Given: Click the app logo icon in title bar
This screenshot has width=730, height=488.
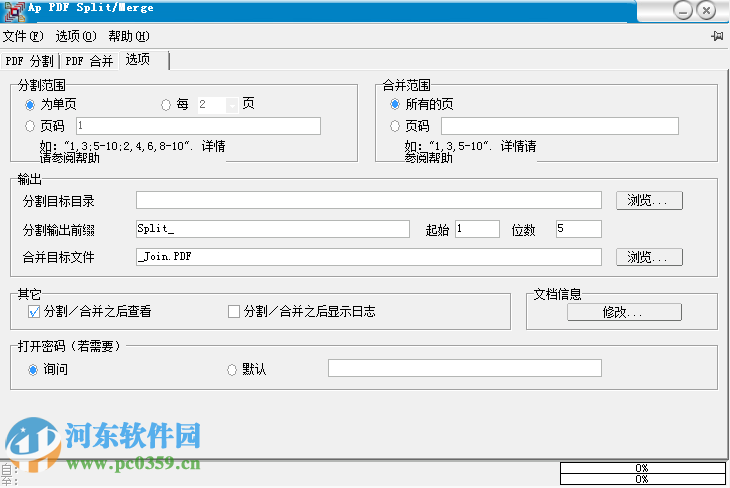Looking at the screenshot, I should [14, 11].
